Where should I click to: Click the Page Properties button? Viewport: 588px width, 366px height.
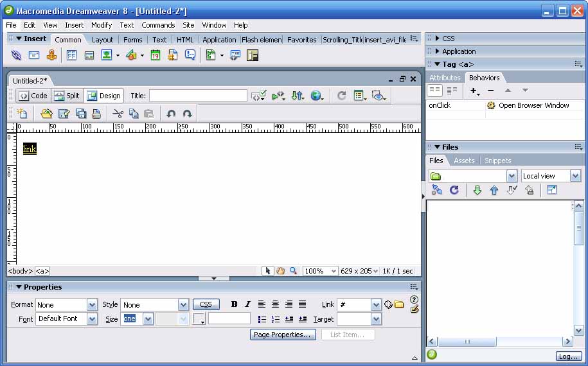[282, 335]
